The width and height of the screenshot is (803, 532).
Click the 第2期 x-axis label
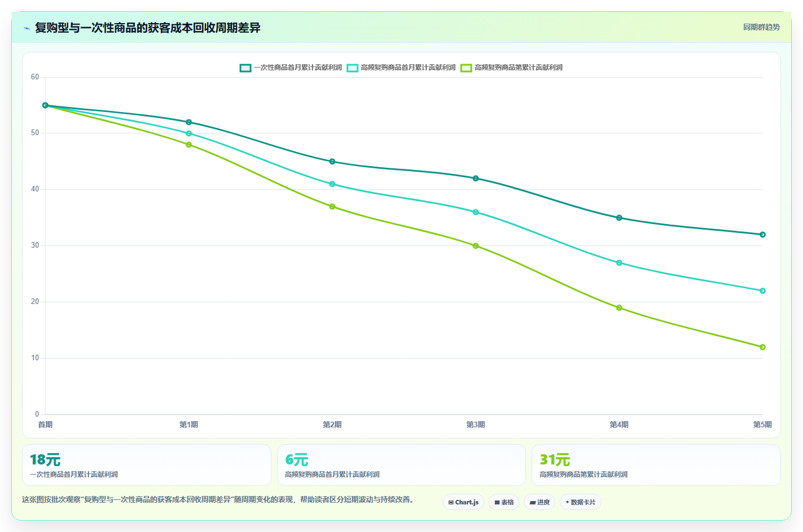click(x=332, y=424)
